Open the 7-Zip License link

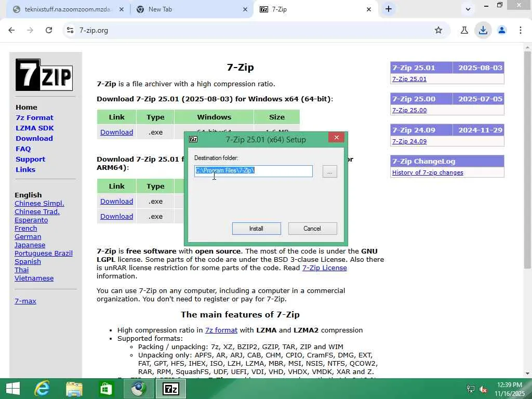pyautogui.click(x=324, y=268)
